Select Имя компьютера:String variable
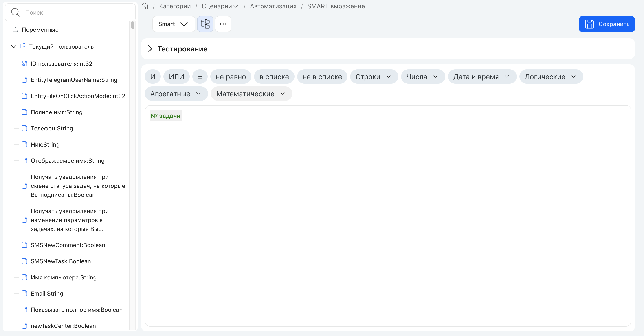This screenshot has width=644, height=336. [64, 277]
